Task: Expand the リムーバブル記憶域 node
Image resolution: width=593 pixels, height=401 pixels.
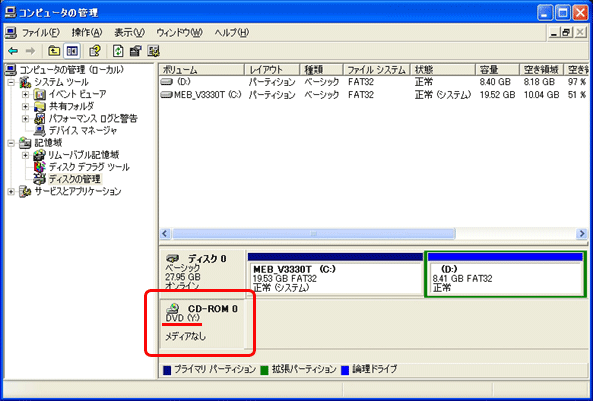Action: [25, 155]
